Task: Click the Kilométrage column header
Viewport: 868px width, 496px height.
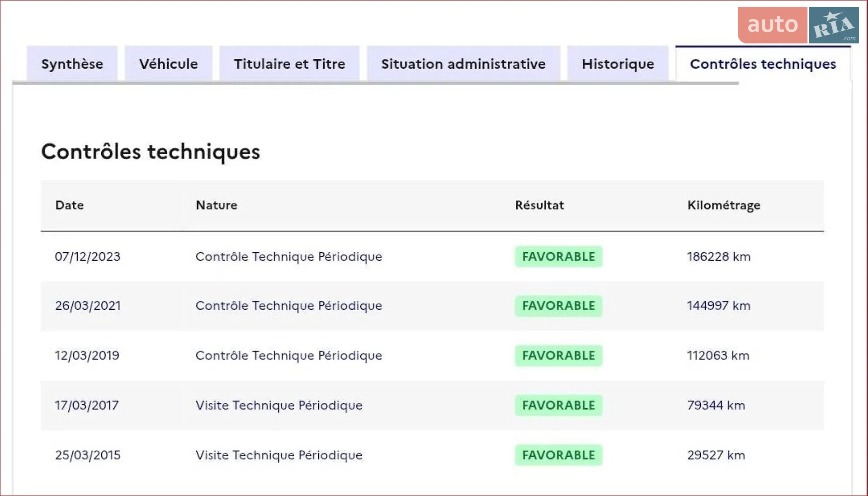Action: (724, 206)
